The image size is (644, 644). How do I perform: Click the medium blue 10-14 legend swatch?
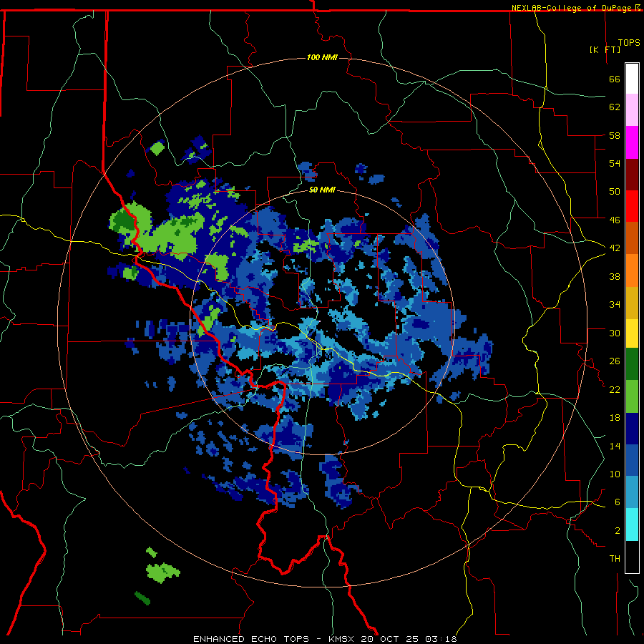click(x=632, y=460)
